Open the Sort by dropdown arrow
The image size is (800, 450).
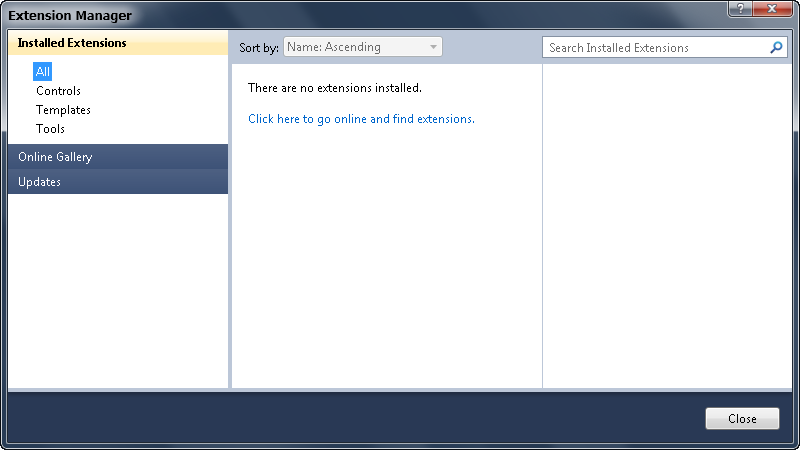pyautogui.click(x=433, y=47)
